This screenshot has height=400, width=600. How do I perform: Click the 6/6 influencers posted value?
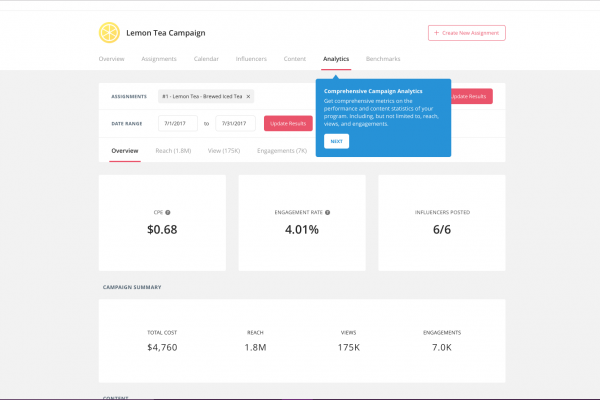coord(442,229)
